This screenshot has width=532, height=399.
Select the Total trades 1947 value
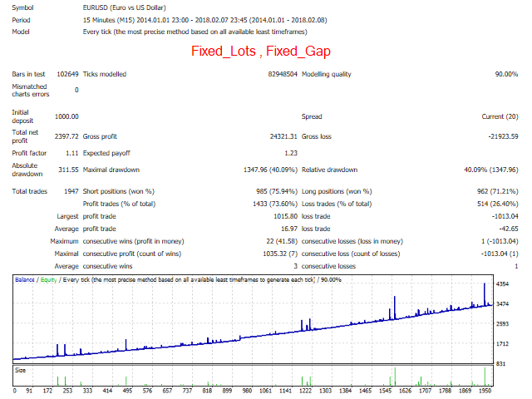click(70, 192)
